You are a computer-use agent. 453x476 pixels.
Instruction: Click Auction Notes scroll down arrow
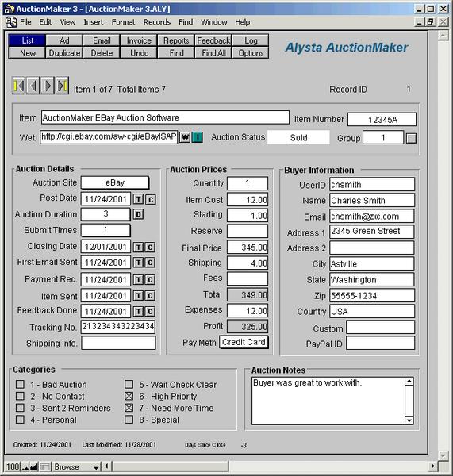(x=409, y=420)
